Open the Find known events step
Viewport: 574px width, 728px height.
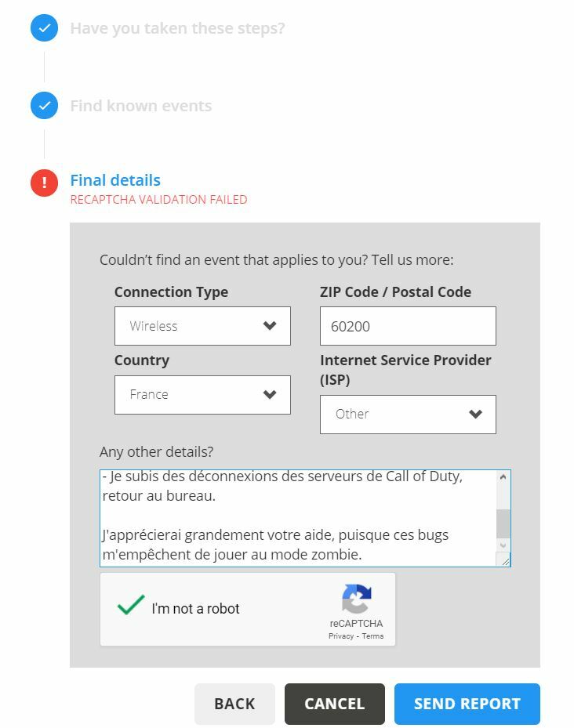[x=141, y=106]
